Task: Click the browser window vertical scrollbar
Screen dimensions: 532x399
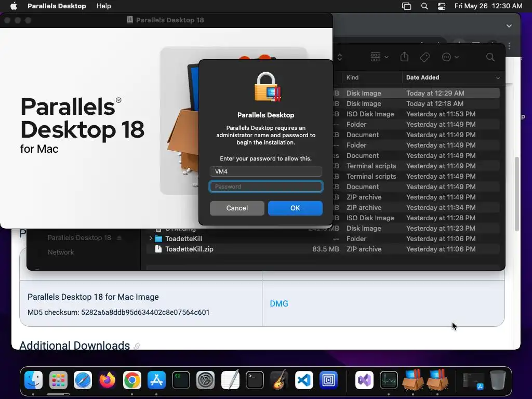Action: pyautogui.click(x=517, y=194)
